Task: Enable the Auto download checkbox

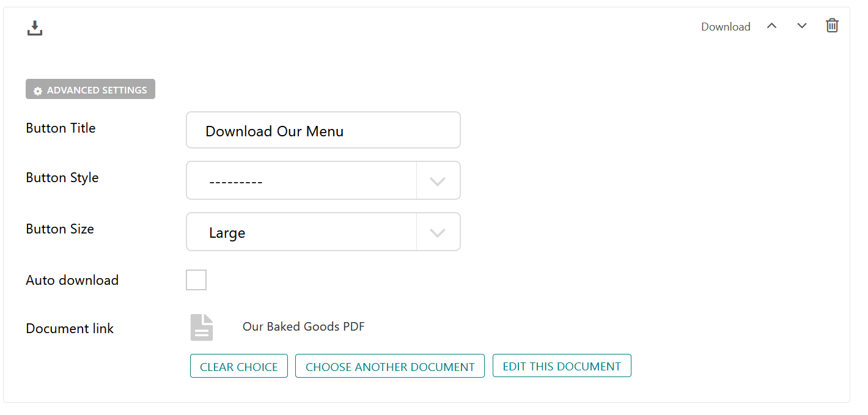Action: pos(196,280)
